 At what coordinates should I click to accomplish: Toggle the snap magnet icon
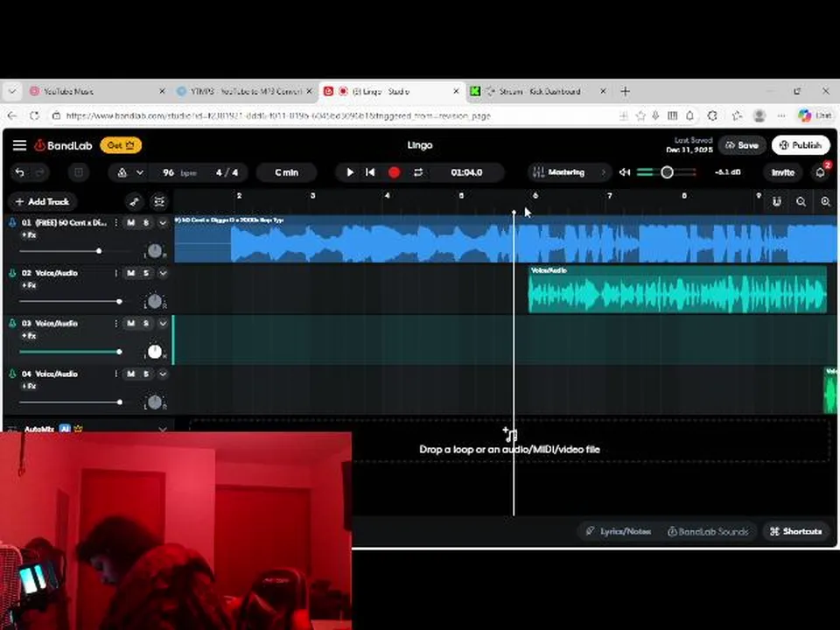tap(777, 202)
